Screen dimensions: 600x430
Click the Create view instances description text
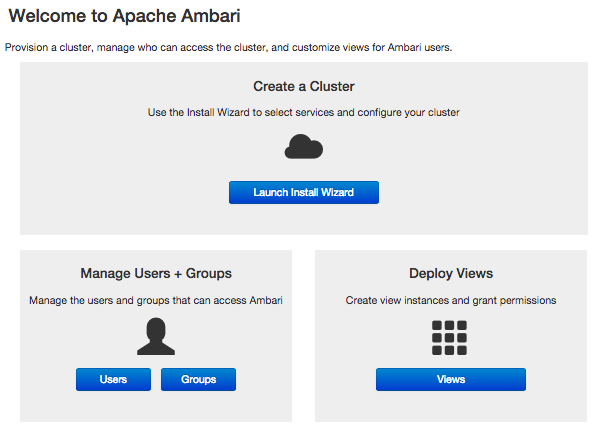(x=450, y=300)
